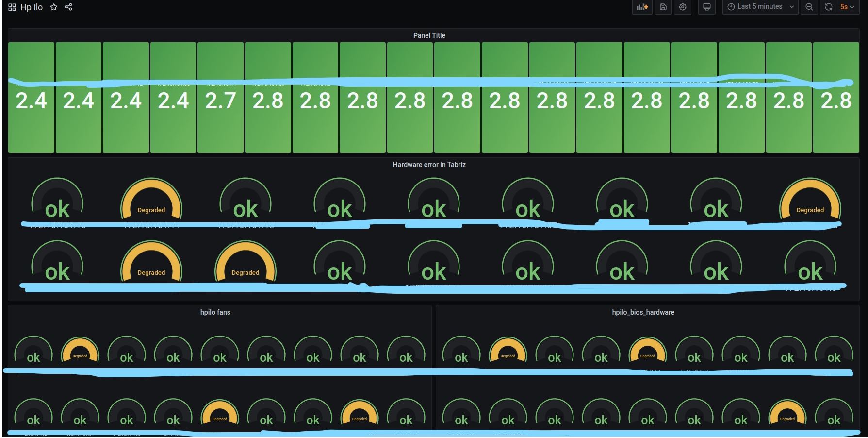Mark the dashboard as favorite with the star

[x=54, y=7]
